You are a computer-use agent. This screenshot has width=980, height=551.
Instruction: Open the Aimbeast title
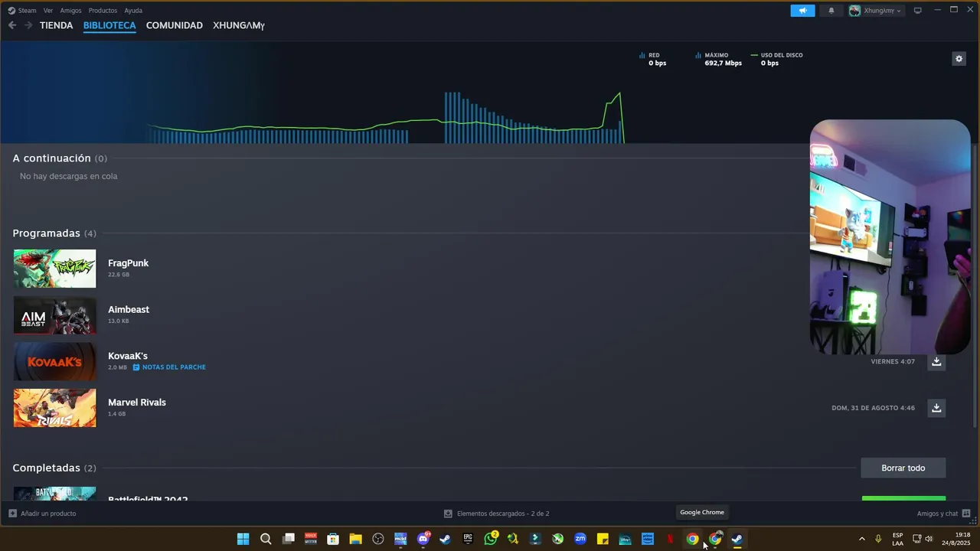point(129,310)
